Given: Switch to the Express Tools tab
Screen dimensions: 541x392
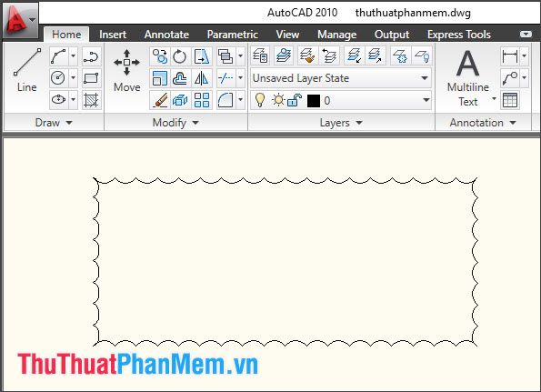Looking at the screenshot, I should [x=459, y=35].
